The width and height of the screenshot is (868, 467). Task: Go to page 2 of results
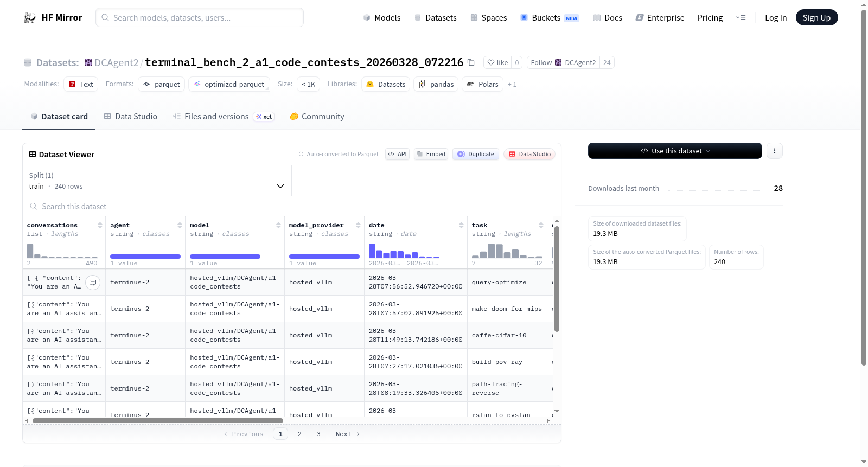tap(299, 434)
